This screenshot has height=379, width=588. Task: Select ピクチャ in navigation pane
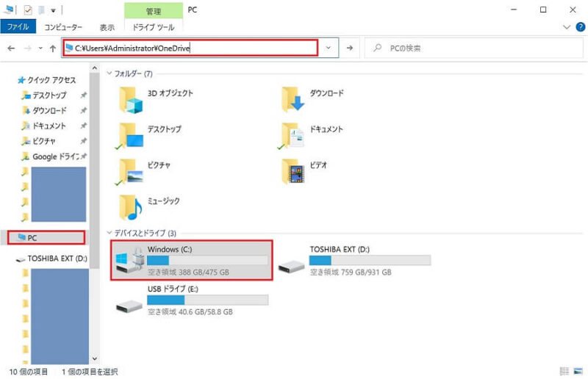[x=39, y=141]
